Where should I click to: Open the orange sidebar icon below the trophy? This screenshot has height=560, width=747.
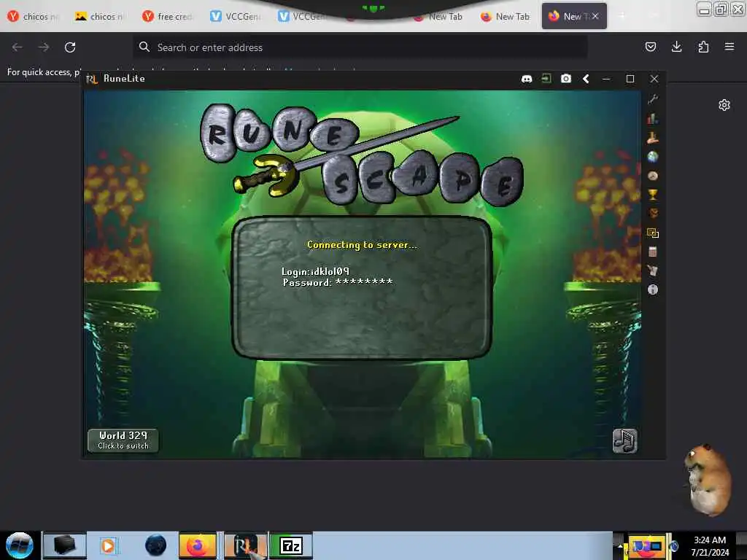(x=653, y=214)
